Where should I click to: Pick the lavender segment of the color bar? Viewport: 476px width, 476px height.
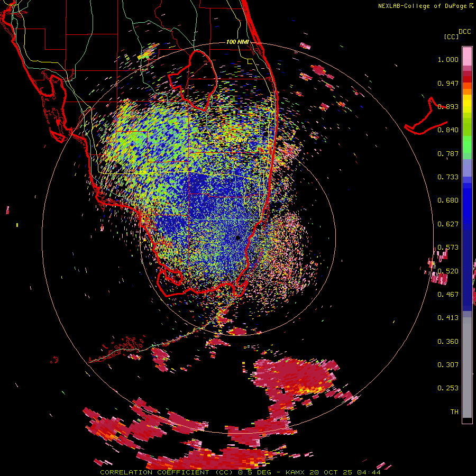(x=467, y=168)
